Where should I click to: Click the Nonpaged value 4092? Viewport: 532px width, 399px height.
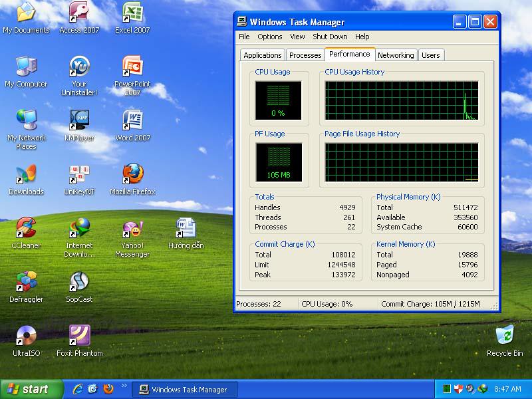point(469,275)
